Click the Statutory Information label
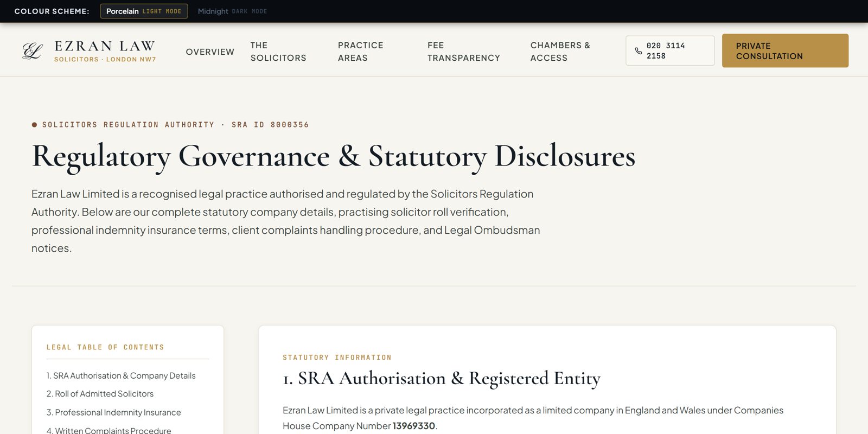Screen dimensions: 868x434 point(337,358)
